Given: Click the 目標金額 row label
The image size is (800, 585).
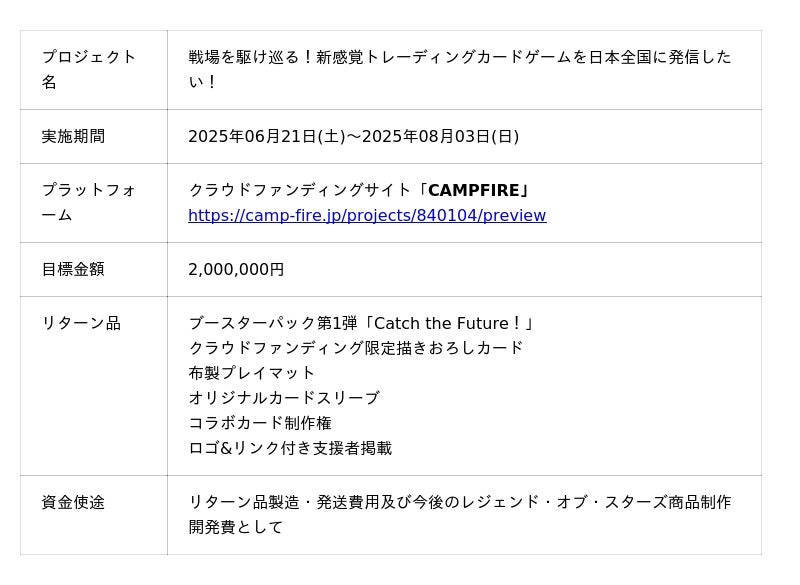Looking at the screenshot, I should click(x=73, y=269).
